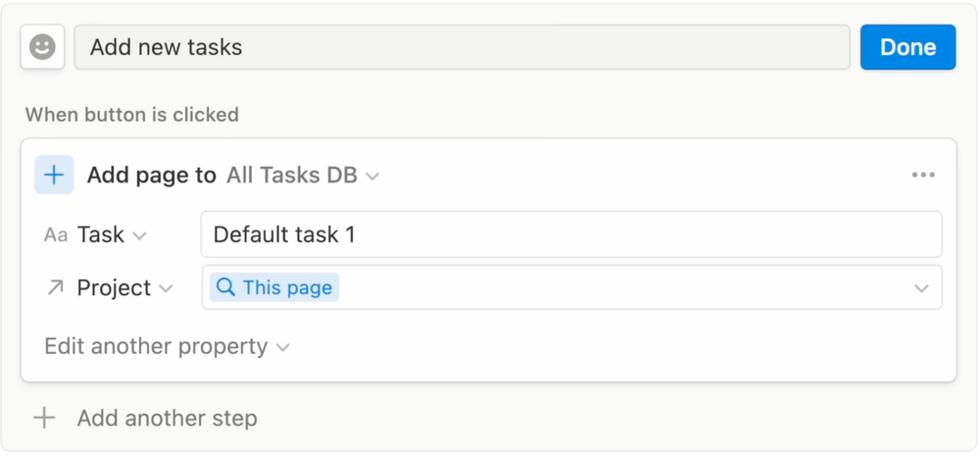
Task: Expand the Project value dropdown arrow
Action: tap(921, 288)
